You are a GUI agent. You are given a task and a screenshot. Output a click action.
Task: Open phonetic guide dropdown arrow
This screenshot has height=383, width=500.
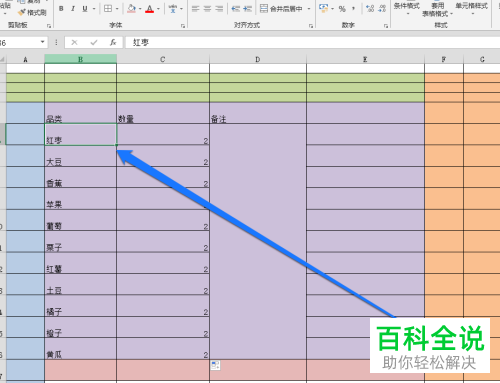(182, 9)
